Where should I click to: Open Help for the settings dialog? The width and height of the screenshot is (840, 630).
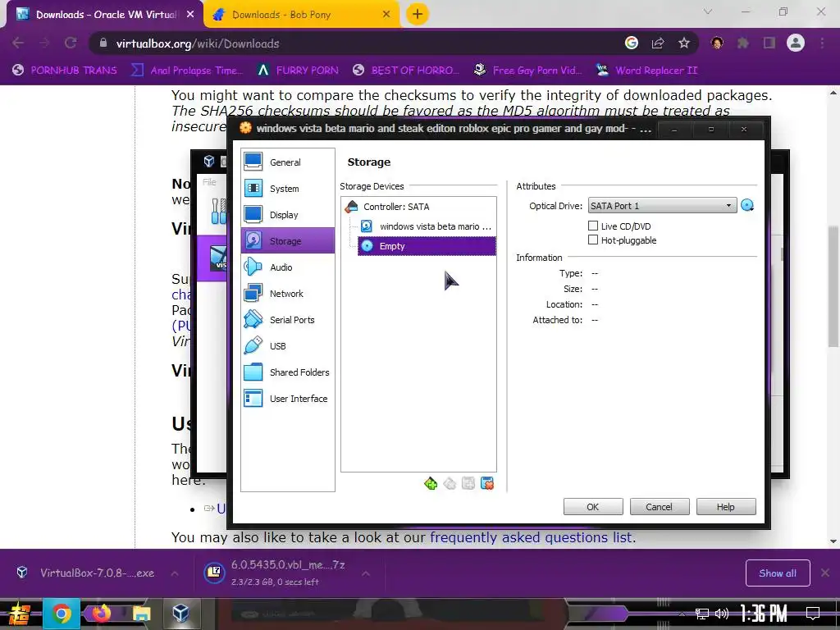tap(726, 506)
